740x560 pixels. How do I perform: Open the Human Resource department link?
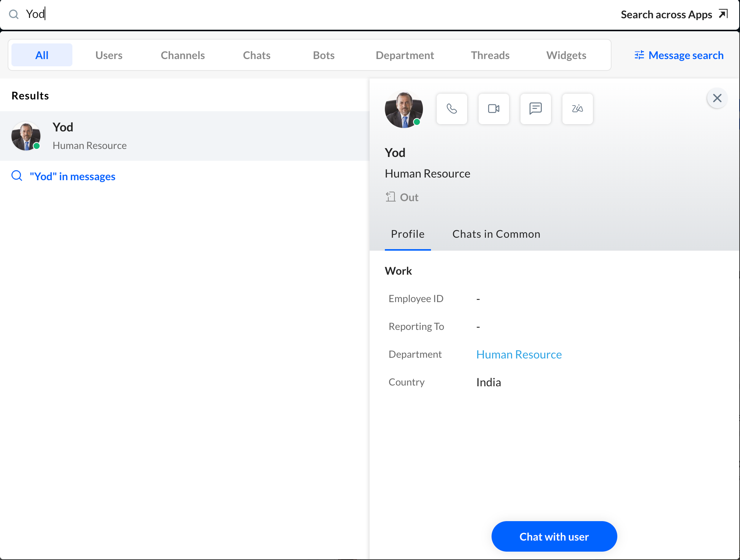(x=519, y=355)
